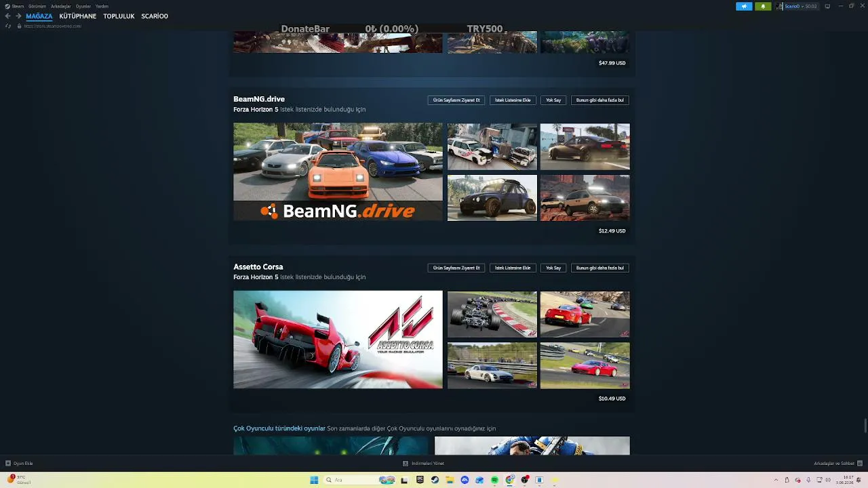This screenshot has width=868, height=488.
Task: Open the Arkadaşlar menu
Action: coord(61,6)
